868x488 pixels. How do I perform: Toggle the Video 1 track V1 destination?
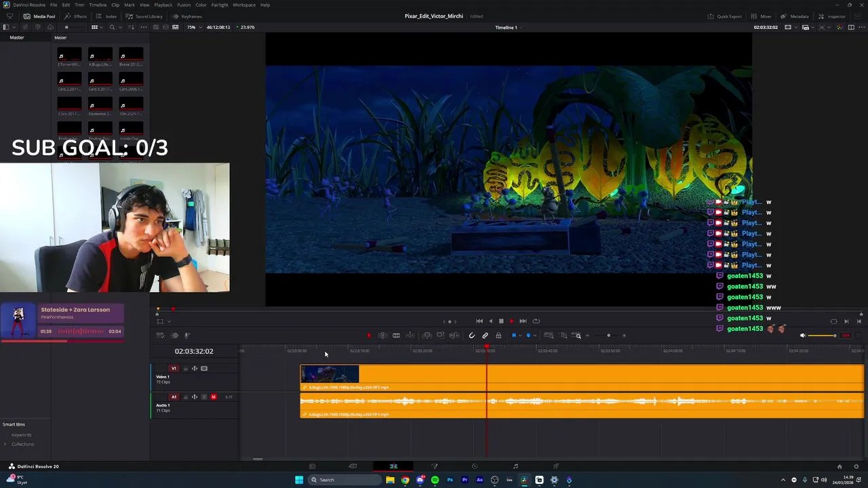174,369
